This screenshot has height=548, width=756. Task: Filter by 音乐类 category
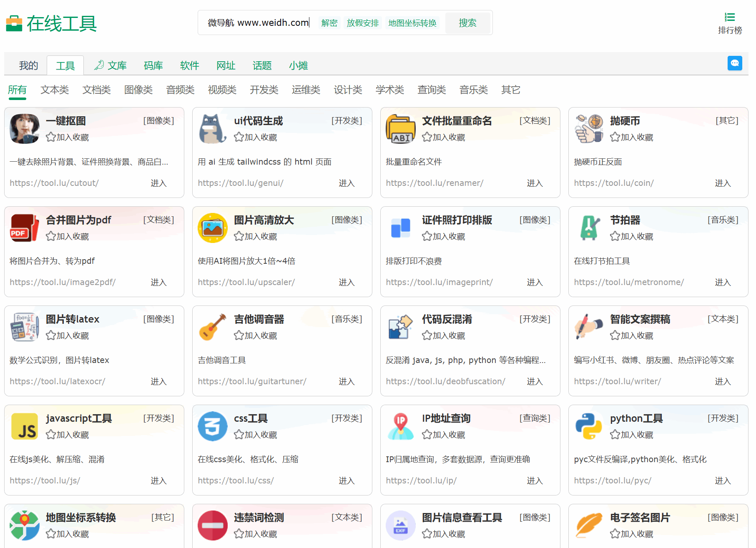point(473,90)
